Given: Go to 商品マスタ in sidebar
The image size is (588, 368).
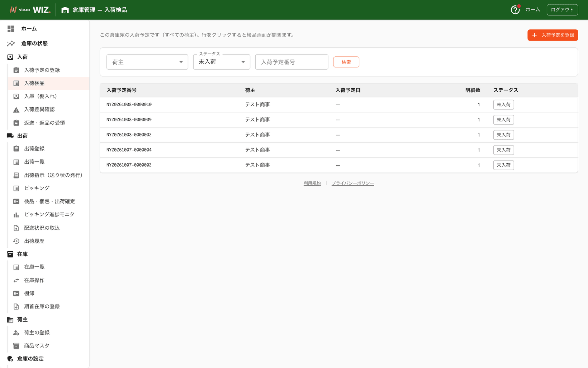Looking at the screenshot, I should (48, 346).
